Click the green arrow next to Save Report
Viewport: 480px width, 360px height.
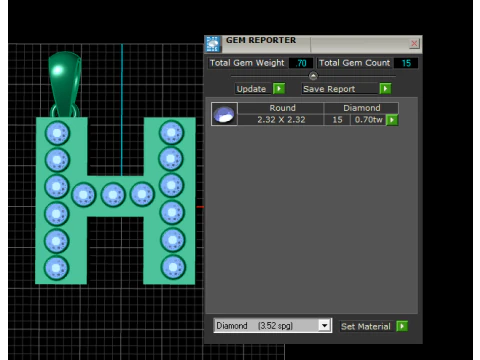[385, 89]
